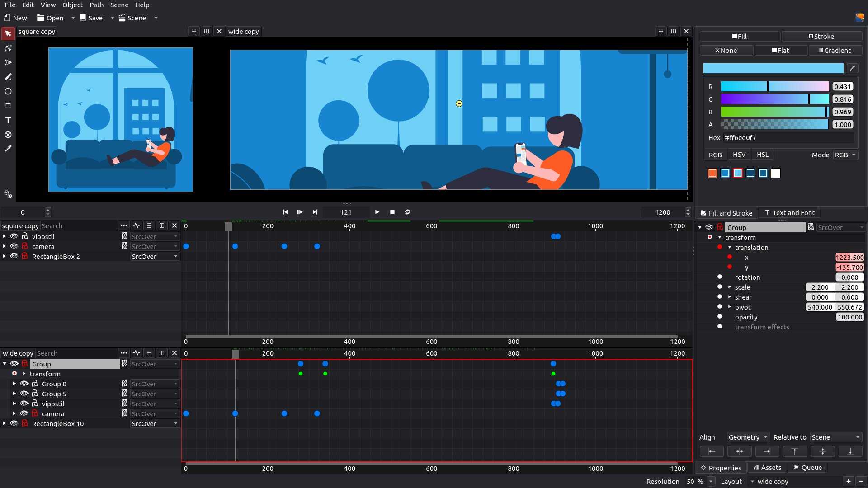Select the pencil drawing tool

(8, 77)
